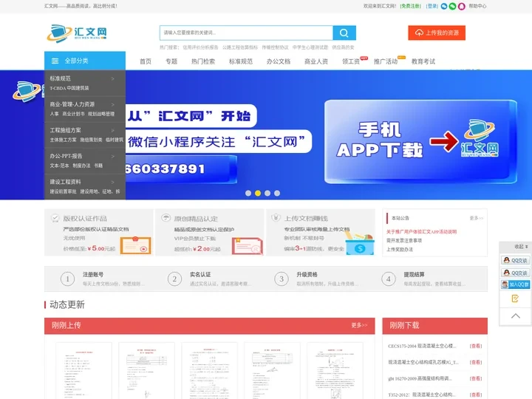This screenshot has height=399, width=532.
Task: Expand the 工程施组方案 category arrow
Action: 112,130
